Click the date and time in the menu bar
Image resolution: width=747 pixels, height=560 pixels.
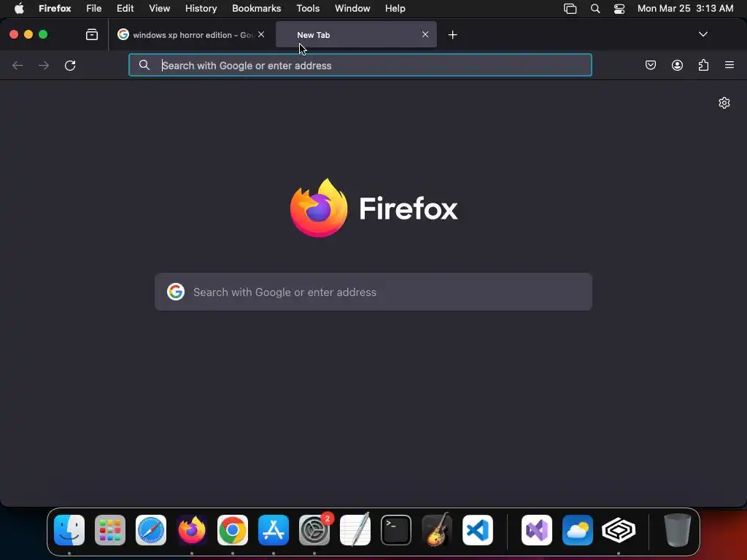[685, 8]
